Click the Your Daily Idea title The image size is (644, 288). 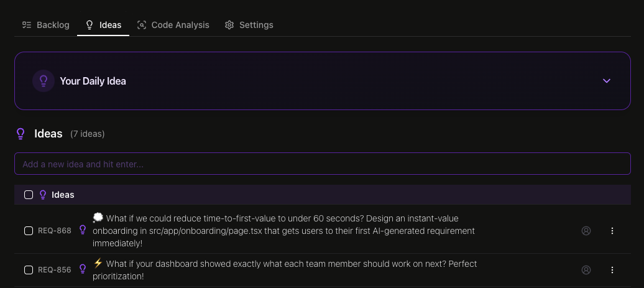pos(93,81)
